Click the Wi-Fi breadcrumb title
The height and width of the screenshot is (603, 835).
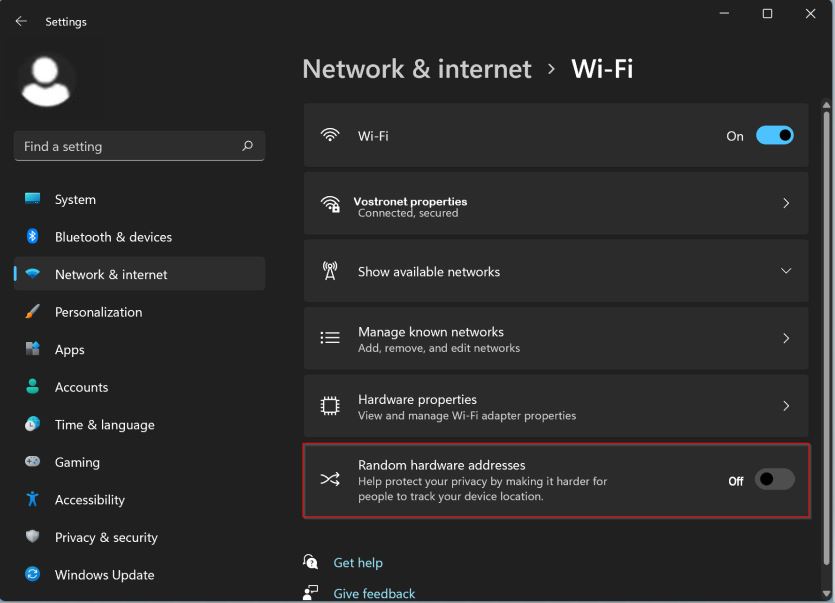tap(602, 69)
